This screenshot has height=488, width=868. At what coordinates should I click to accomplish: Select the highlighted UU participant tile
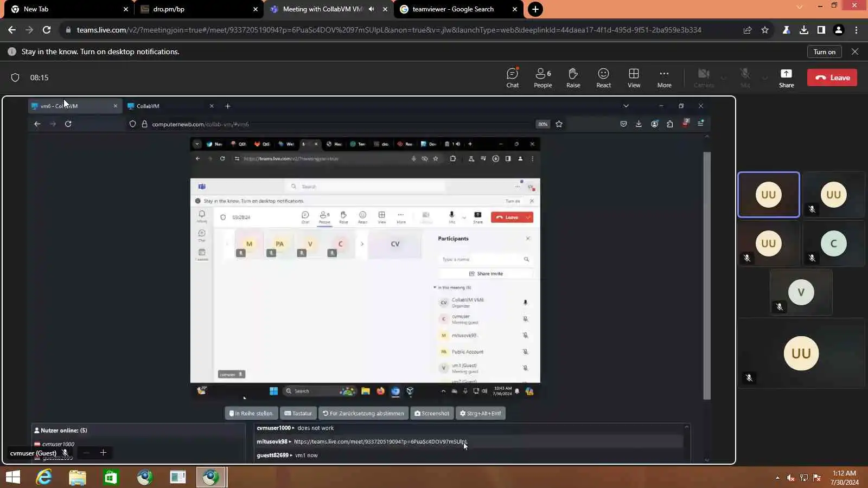[769, 195]
